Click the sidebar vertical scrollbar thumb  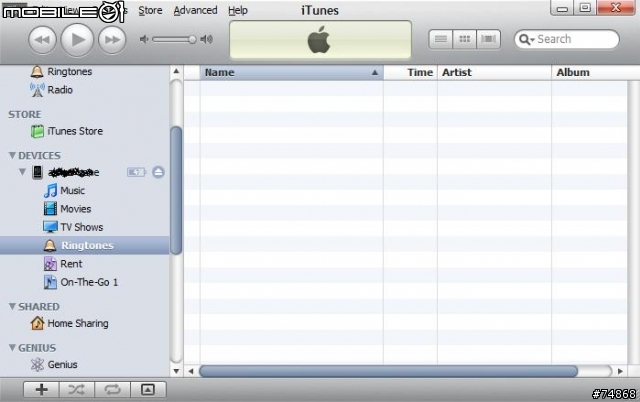point(176,191)
